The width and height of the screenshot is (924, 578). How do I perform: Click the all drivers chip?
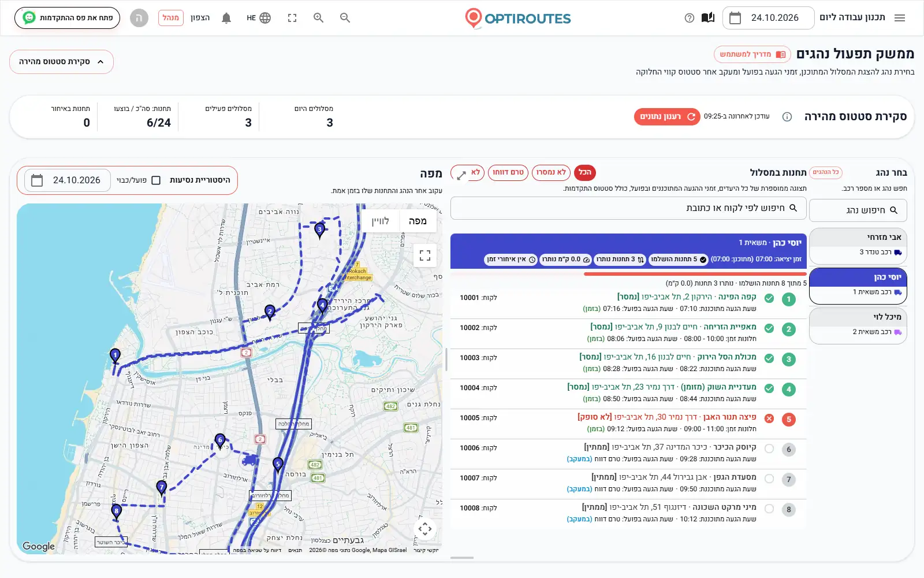(826, 172)
